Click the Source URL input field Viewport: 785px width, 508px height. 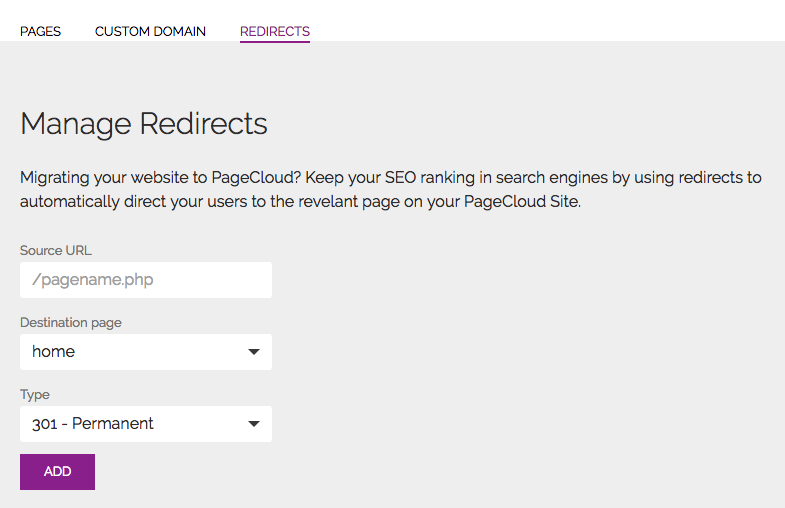coord(146,280)
